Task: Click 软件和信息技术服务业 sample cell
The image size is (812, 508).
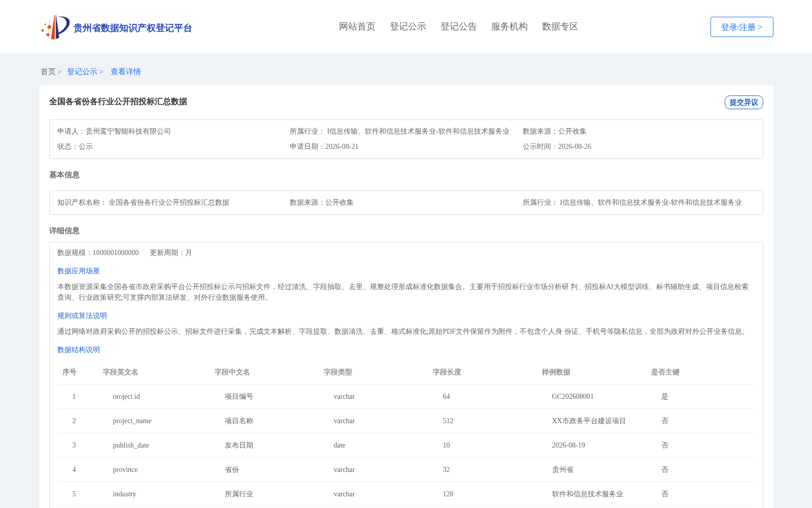Action: (x=588, y=494)
